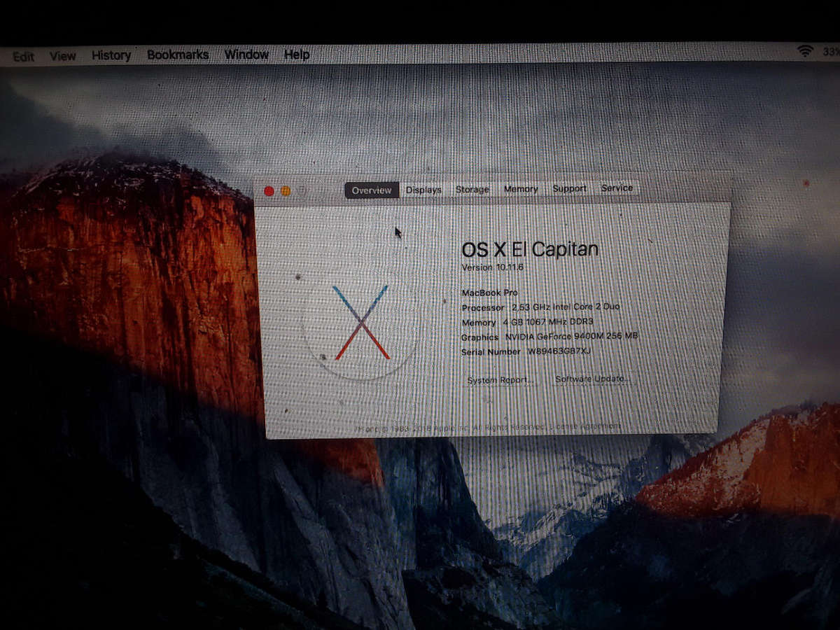Open the Help menu
This screenshot has width=840, height=630.
[297, 54]
